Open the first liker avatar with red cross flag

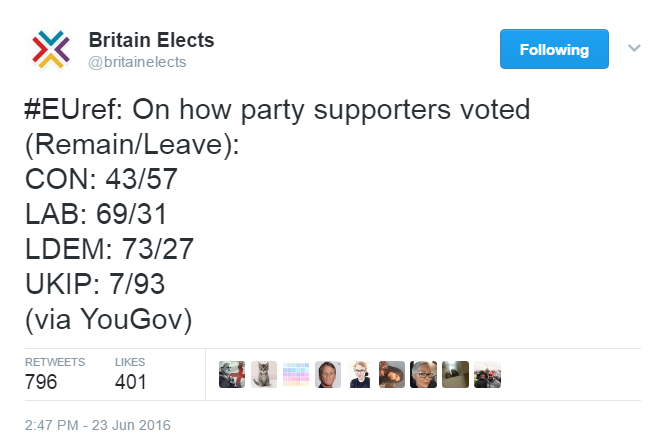click(x=232, y=374)
